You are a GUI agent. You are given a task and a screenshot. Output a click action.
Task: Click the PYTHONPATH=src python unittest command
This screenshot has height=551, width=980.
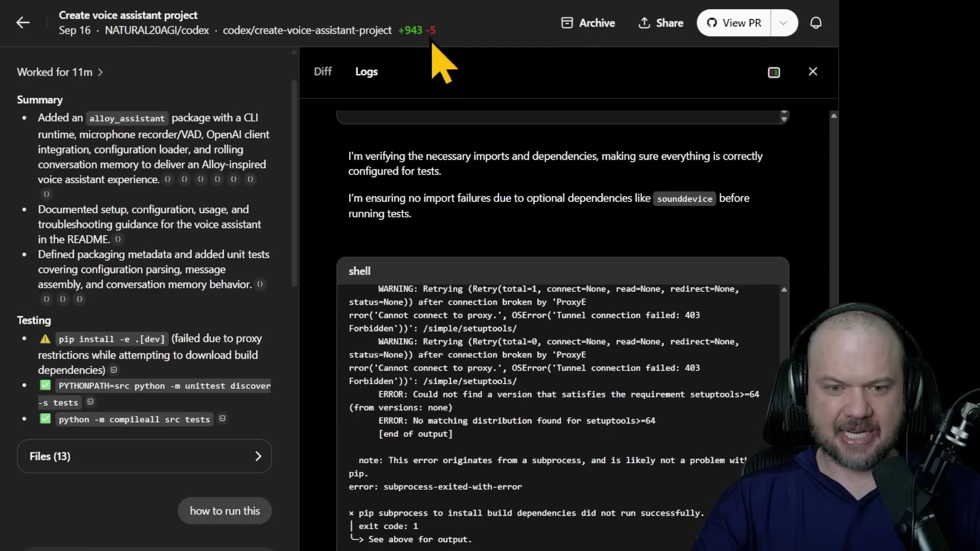pos(164,386)
